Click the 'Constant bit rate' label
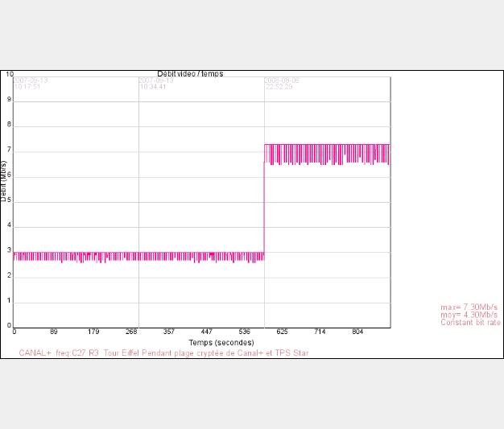504x429 pixels. [x=470, y=323]
